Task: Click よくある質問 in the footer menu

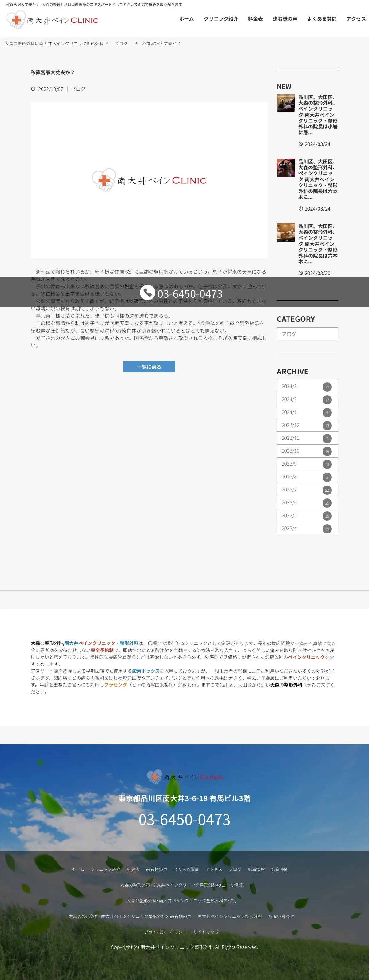Action: click(187, 869)
